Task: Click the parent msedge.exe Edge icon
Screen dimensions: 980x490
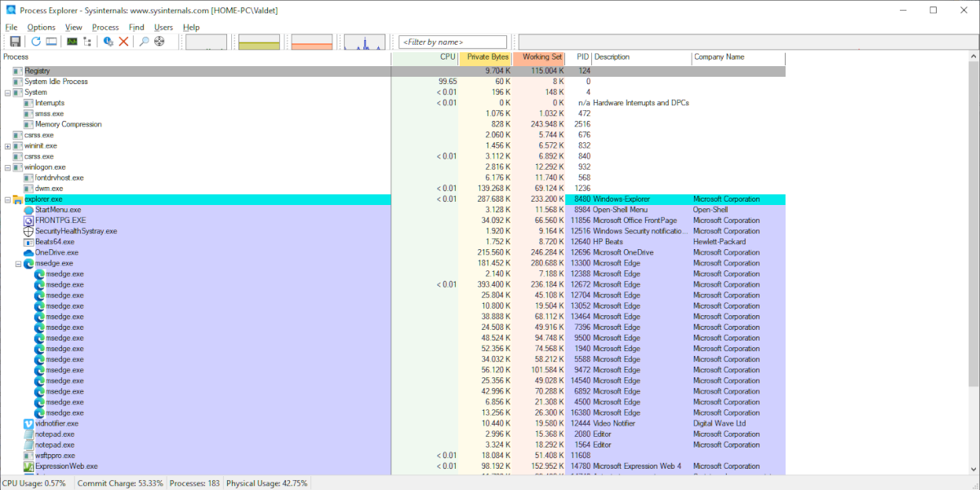Action: tap(29, 264)
